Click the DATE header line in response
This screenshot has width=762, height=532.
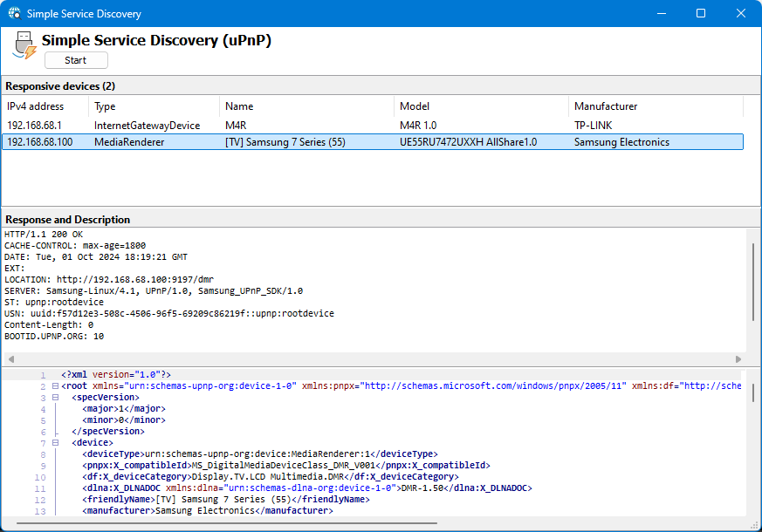tap(96, 256)
